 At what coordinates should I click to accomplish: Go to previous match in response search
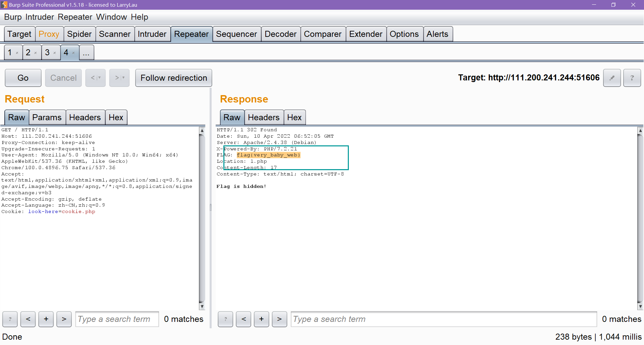click(244, 319)
